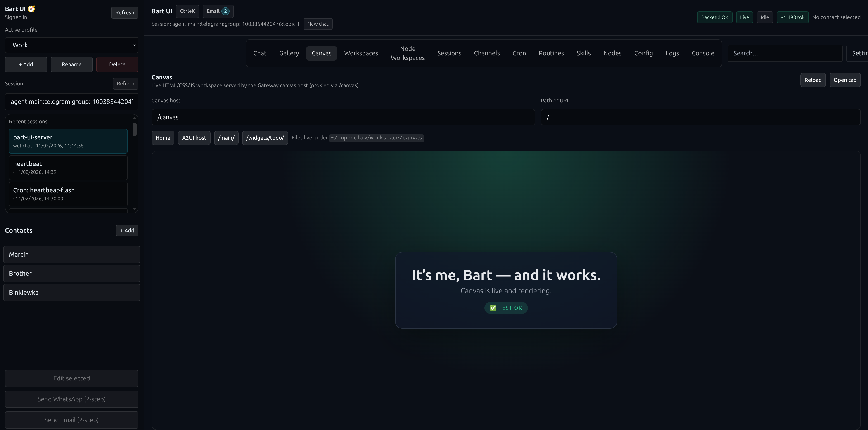Open canvas in new tab
The width and height of the screenshot is (868, 430).
(x=845, y=80)
